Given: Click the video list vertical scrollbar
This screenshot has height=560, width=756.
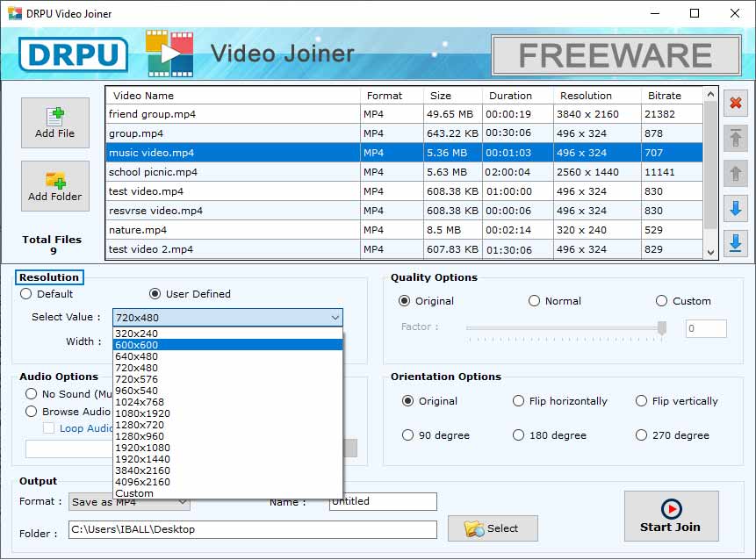Looking at the screenshot, I should tap(710, 165).
